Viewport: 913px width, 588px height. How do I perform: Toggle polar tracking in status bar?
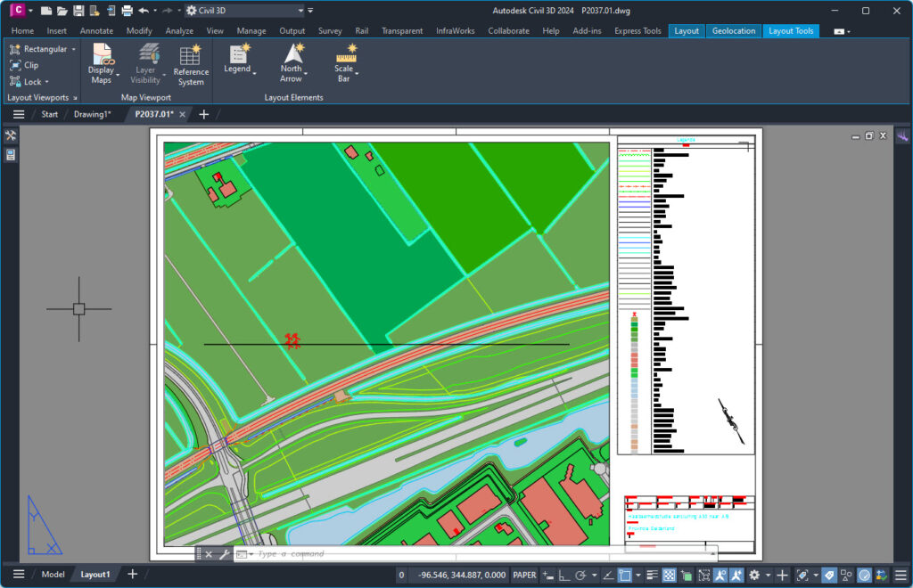[580, 576]
